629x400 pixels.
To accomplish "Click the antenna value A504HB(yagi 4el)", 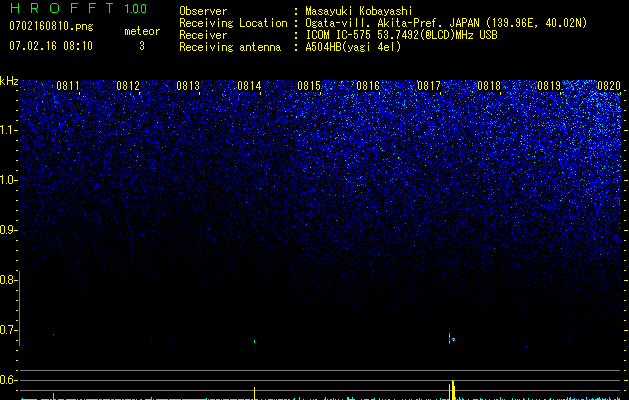I will click(x=353, y=47).
